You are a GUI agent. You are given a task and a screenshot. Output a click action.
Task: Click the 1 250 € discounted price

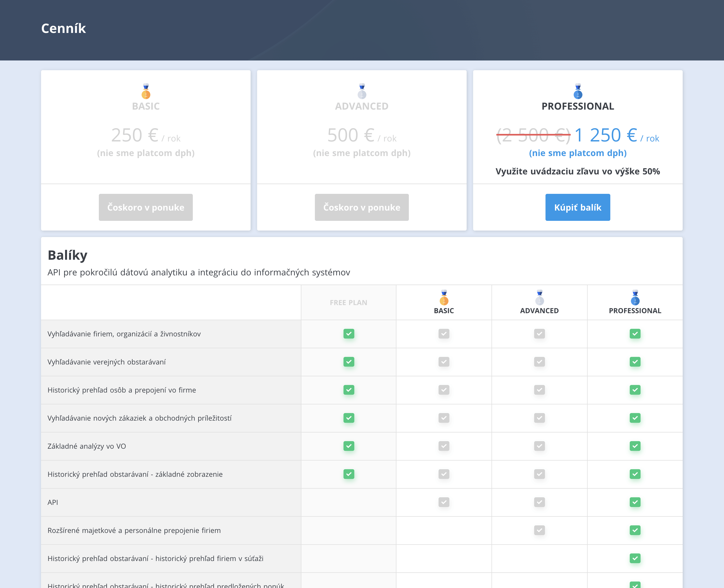(606, 135)
